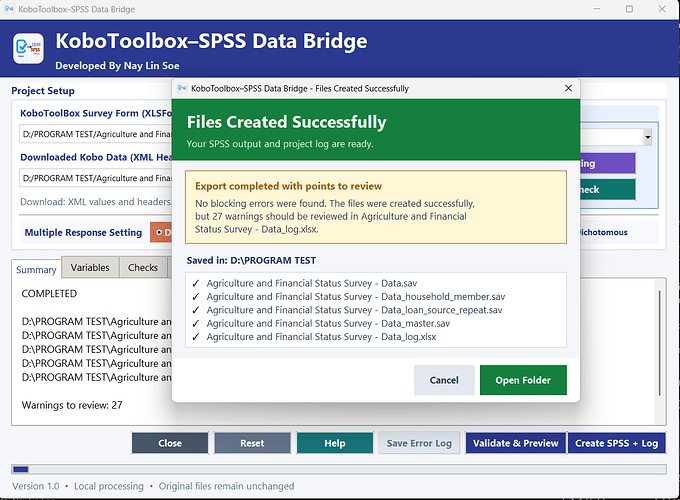Click the 'Version 1.0' status bar text

click(36, 486)
